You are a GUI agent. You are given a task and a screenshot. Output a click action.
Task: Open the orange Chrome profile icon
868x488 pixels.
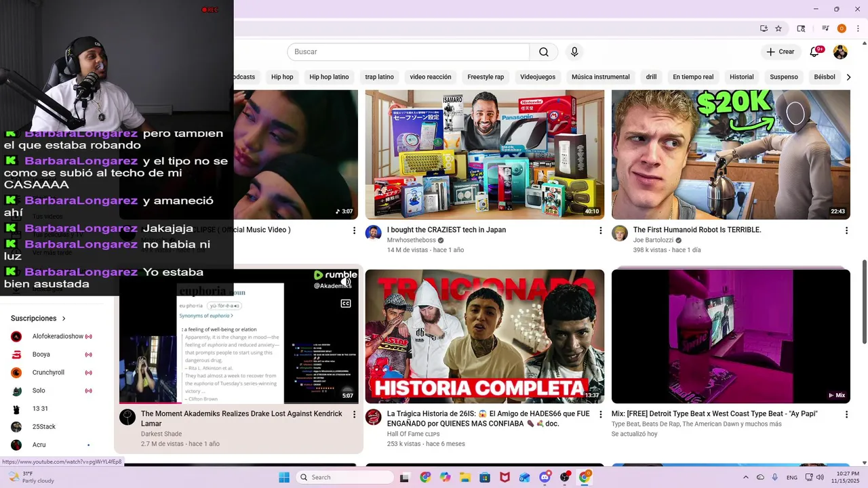click(x=842, y=28)
